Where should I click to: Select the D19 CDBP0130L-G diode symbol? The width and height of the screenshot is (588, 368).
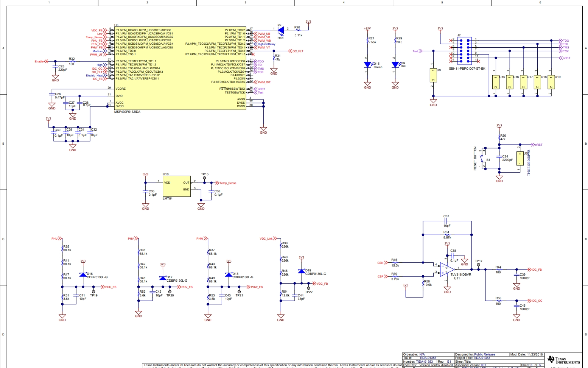(x=301, y=271)
